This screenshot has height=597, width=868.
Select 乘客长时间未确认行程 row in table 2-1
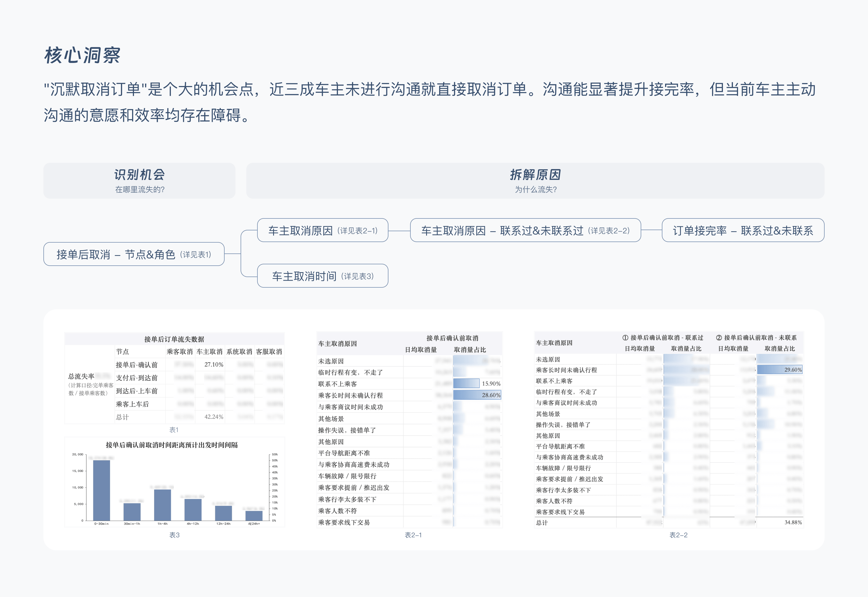click(x=409, y=395)
